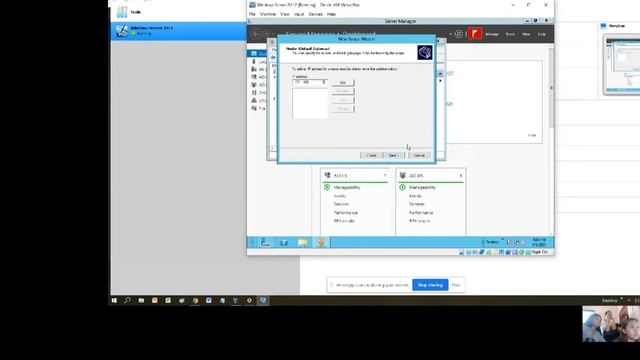Click the Right Ctrl host key indicator

click(540, 252)
